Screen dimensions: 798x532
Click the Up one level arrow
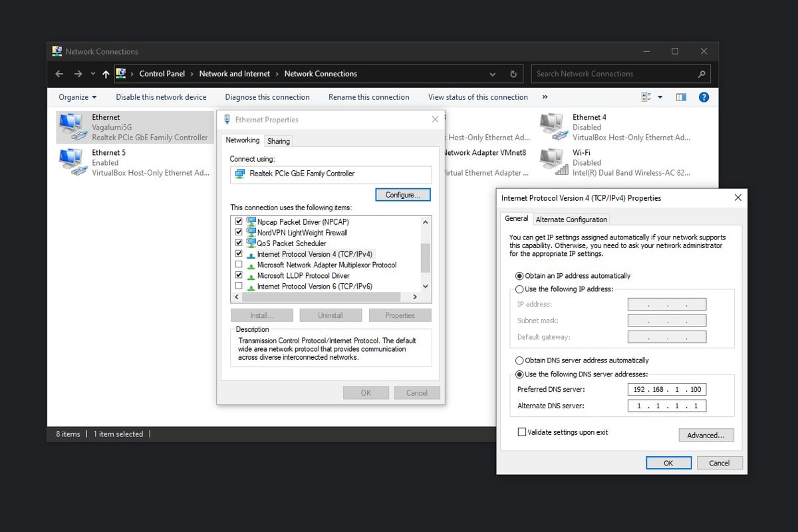click(x=106, y=74)
